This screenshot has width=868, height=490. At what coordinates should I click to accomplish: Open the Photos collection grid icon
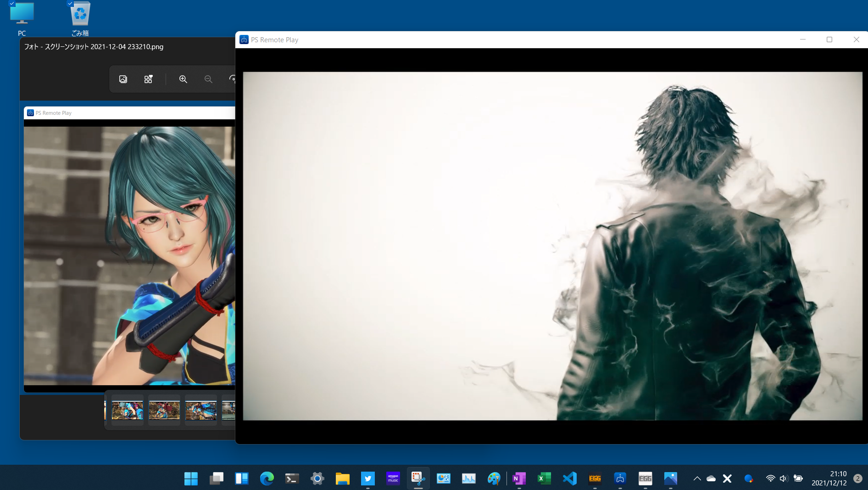[x=148, y=79]
